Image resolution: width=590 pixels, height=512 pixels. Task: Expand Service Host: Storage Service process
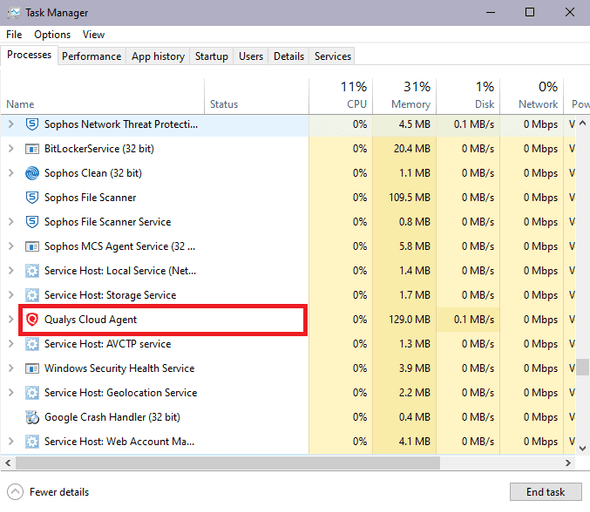[x=11, y=295]
